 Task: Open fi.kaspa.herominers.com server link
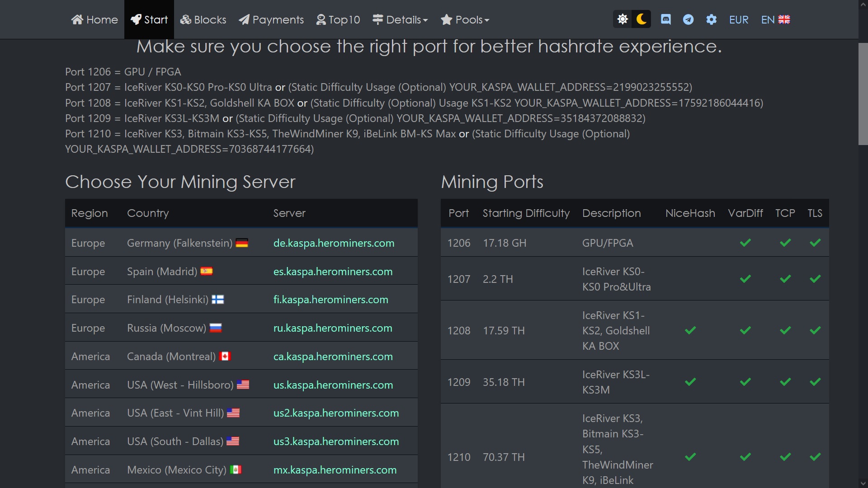click(330, 300)
